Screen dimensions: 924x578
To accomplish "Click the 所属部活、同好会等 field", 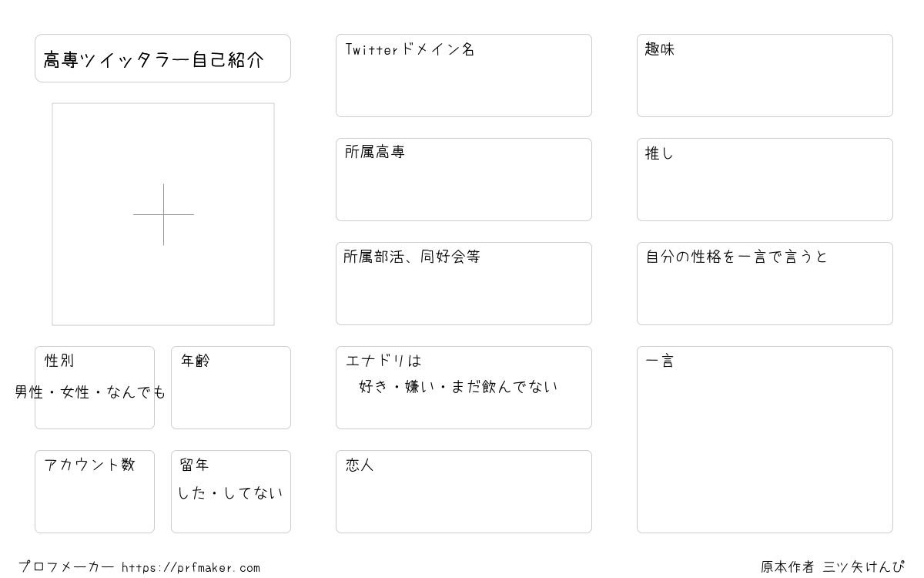I will (464, 284).
